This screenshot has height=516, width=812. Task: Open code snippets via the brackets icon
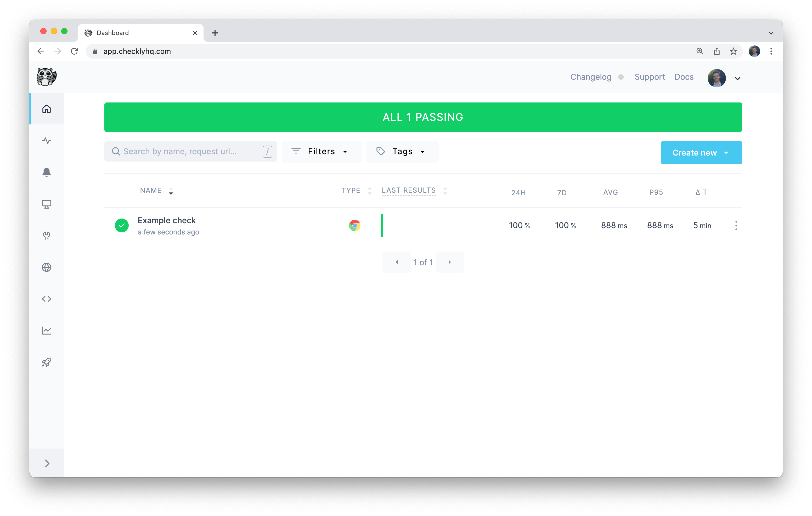[47, 299]
